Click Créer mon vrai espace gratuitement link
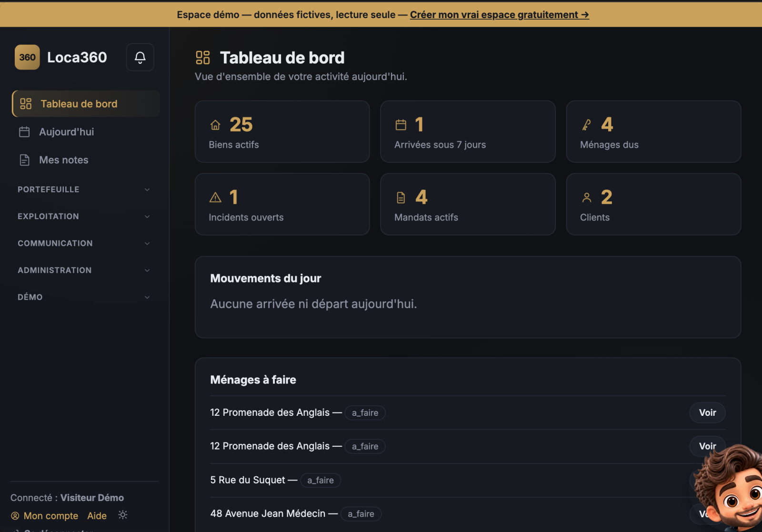The height and width of the screenshot is (532, 762). [500, 15]
